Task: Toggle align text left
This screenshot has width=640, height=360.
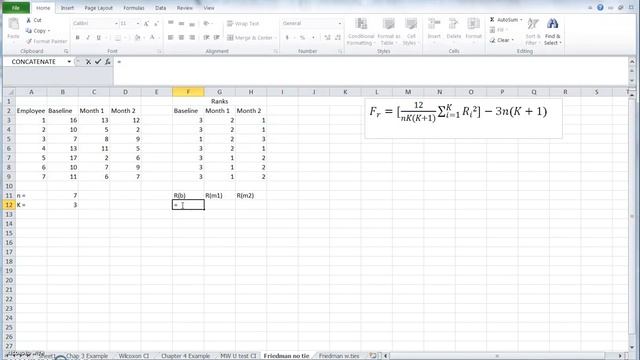Action: (x=171, y=38)
